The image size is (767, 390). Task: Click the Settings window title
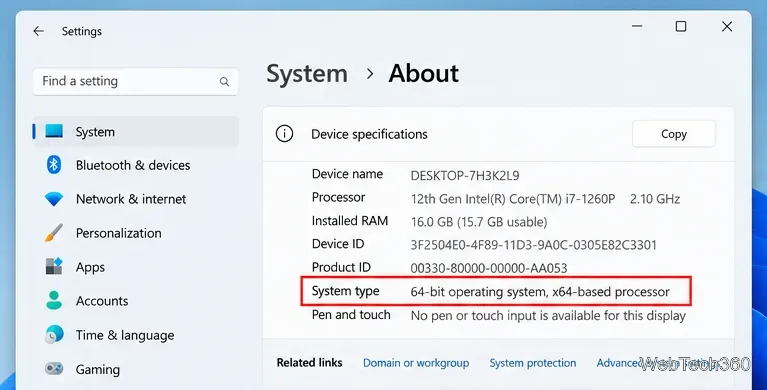pos(82,31)
